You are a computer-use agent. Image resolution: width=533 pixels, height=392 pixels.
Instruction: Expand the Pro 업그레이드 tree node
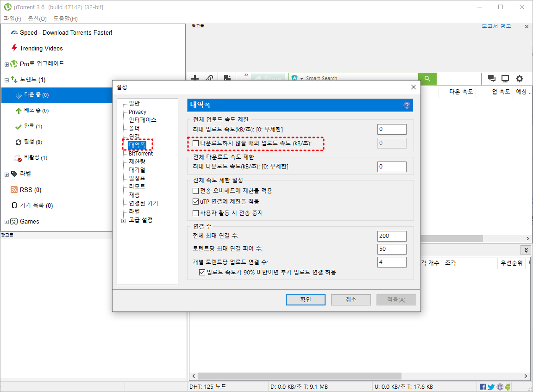click(x=6, y=64)
